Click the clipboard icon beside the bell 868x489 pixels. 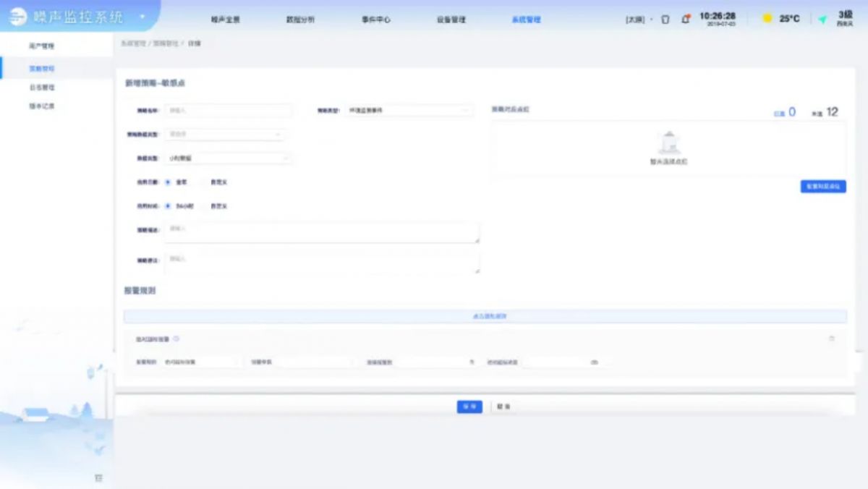pos(665,20)
